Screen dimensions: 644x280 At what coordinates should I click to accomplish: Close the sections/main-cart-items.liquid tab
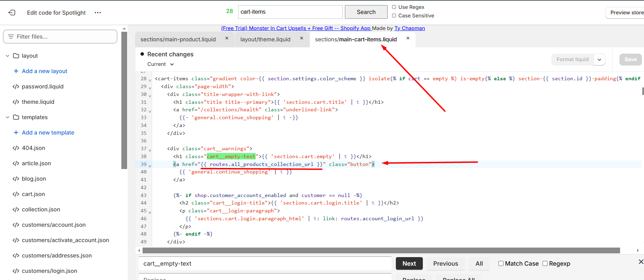[408, 38]
